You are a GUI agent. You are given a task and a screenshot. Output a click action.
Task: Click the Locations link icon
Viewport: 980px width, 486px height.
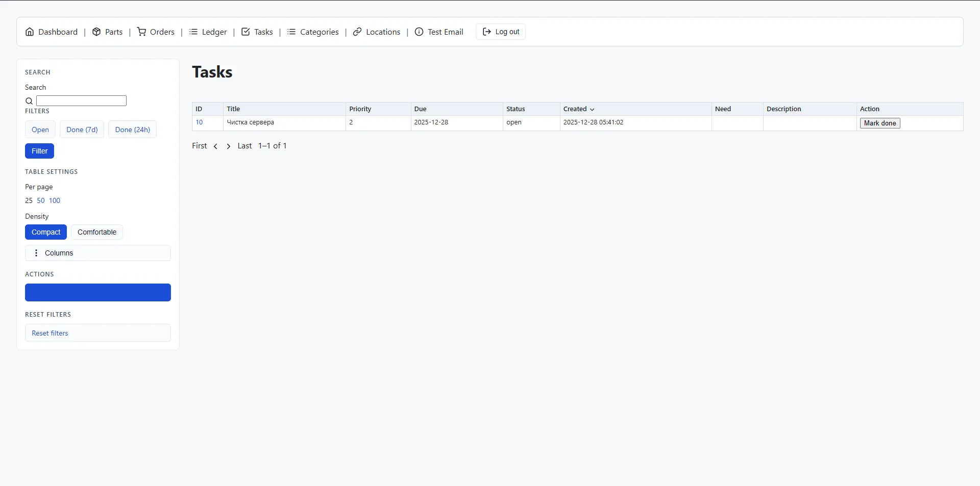pyautogui.click(x=357, y=32)
